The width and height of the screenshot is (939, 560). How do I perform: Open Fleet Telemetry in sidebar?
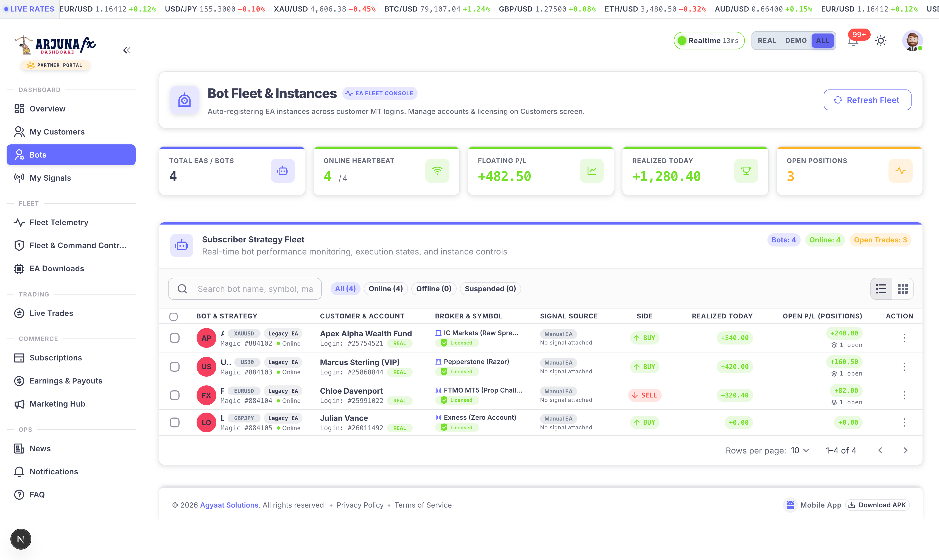pyautogui.click(x=71, y=222)
